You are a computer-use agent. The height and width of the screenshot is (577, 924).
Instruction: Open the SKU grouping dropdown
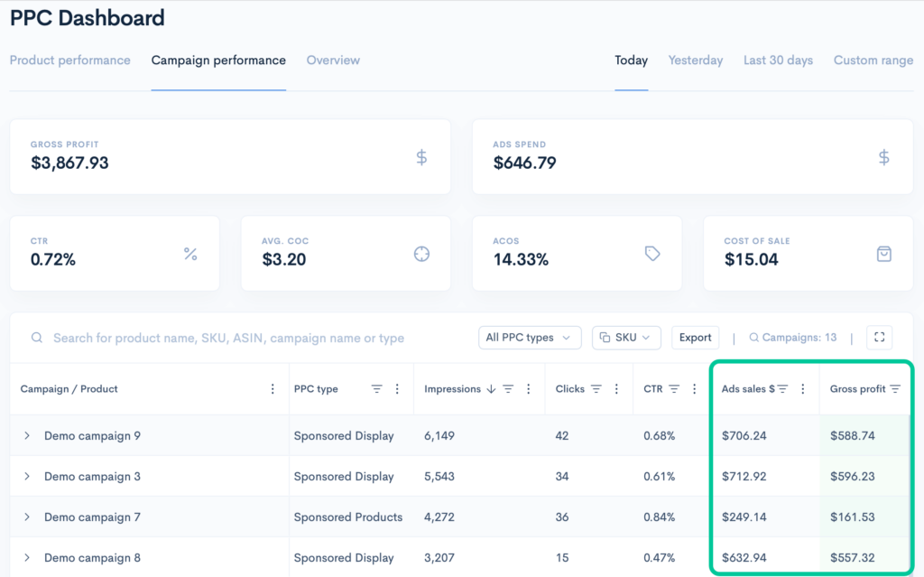(x=626, y=337)
